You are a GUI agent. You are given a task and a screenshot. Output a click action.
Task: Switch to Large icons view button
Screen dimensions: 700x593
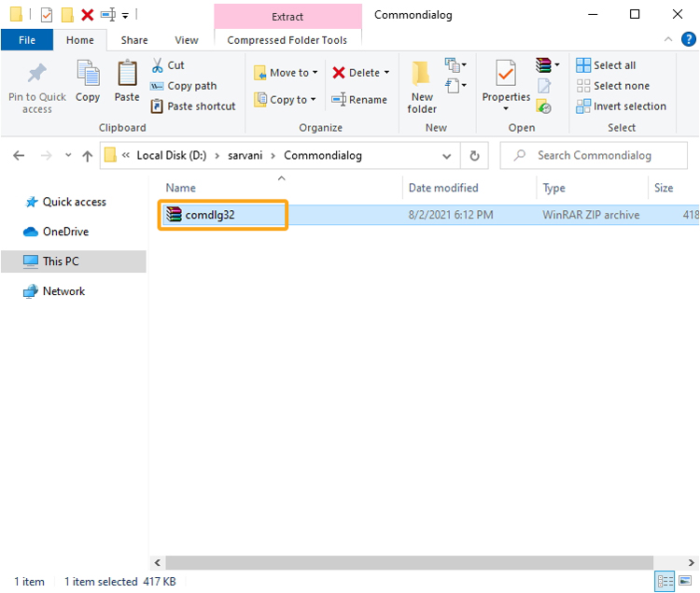pos(685,581)
